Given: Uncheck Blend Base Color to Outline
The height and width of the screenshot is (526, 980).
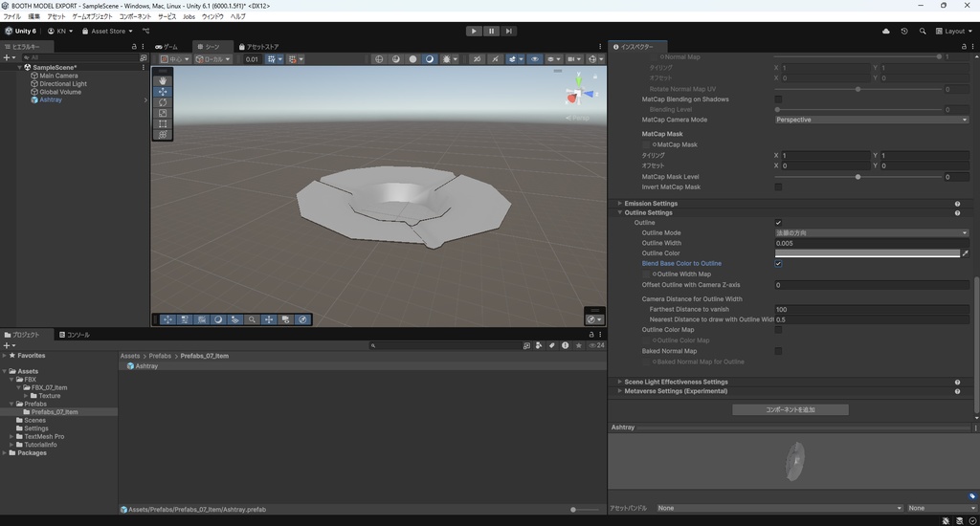Looking at the screenshot, I should [778, 264].
